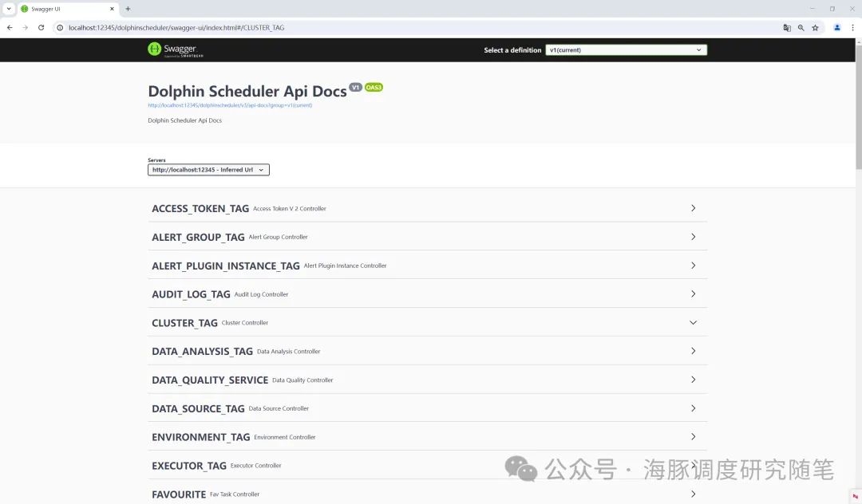Click the Alert Group Controller description
Screen dimensions: 862x504
279,237
